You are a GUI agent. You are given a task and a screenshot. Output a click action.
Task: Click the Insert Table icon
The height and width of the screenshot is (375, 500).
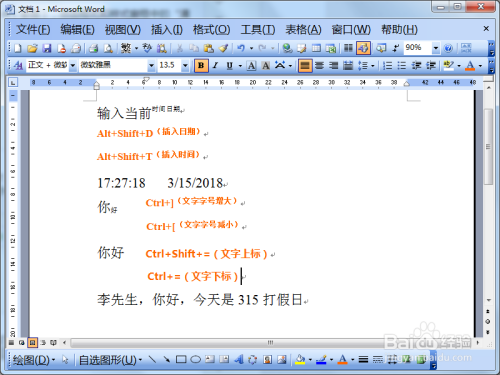[316, 48]
